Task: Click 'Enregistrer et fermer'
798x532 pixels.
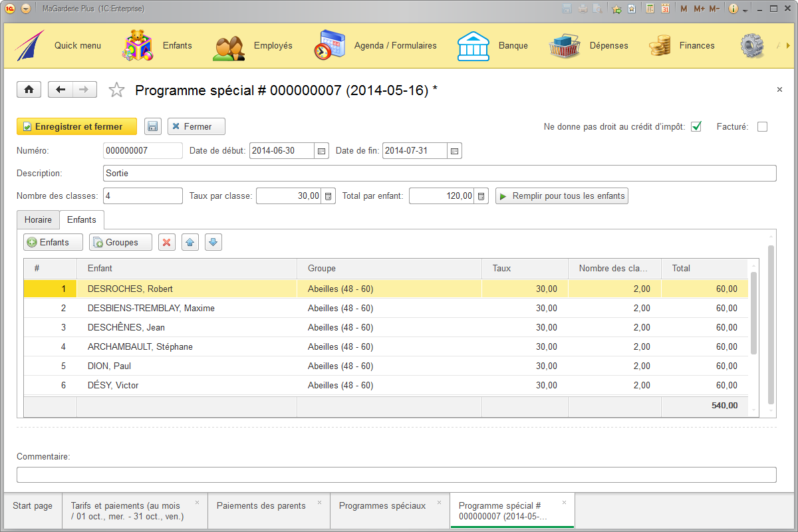Action: (x=76, y=126)
